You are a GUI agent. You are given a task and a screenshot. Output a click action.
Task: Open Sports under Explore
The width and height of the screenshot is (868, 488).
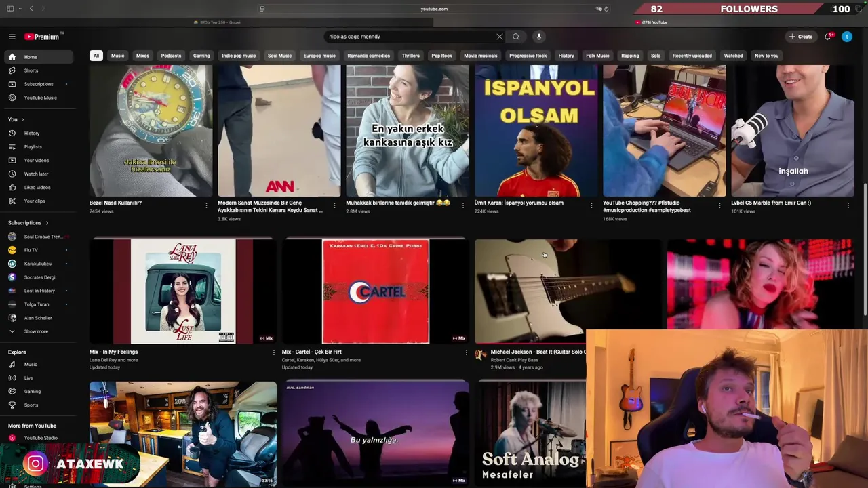(x=37, y=405)
